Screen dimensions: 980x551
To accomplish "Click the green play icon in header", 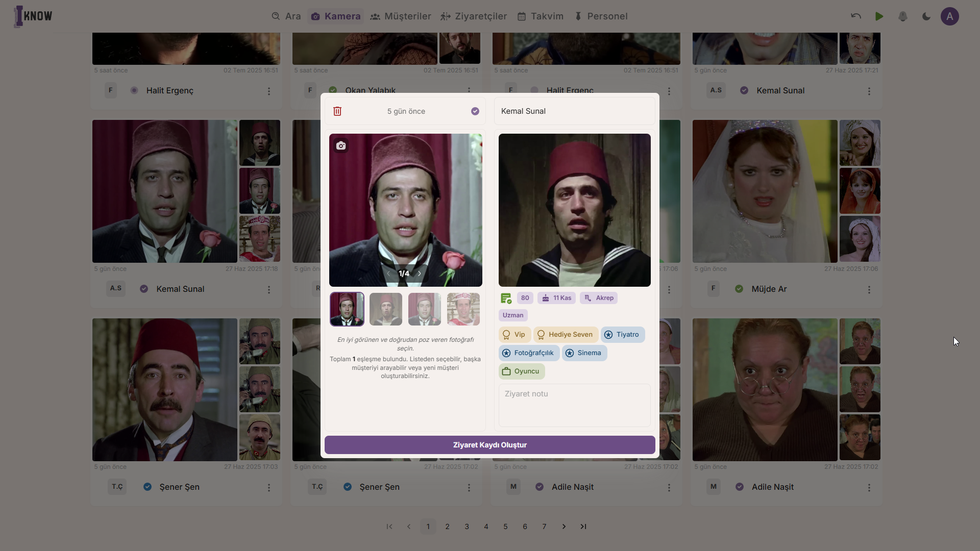I will tap(879, 16).
